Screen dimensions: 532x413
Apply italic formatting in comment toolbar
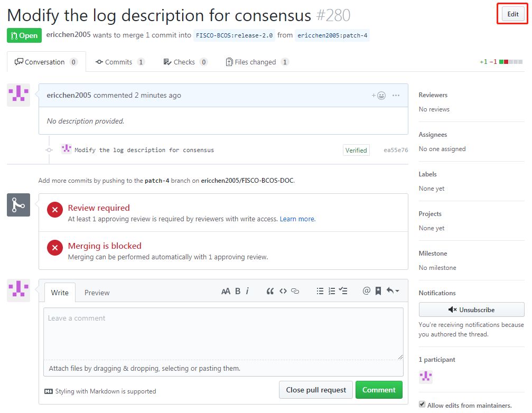point(247,291)
